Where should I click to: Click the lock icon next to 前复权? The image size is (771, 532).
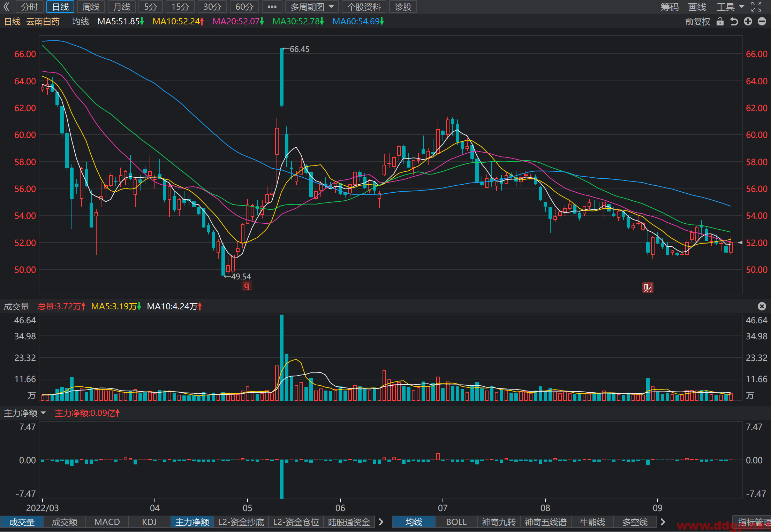(x=720, y=22)
